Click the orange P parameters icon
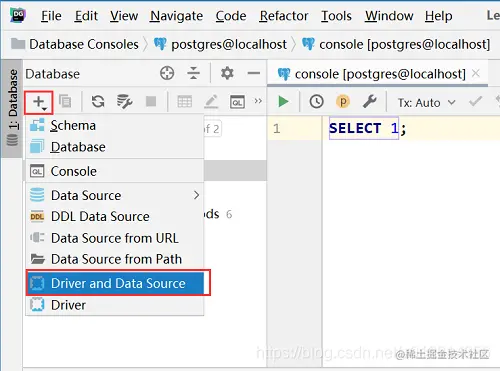Image resolution: width=500 pixels, height=371 pixels. pyautogui.click(x=343, y=101)
